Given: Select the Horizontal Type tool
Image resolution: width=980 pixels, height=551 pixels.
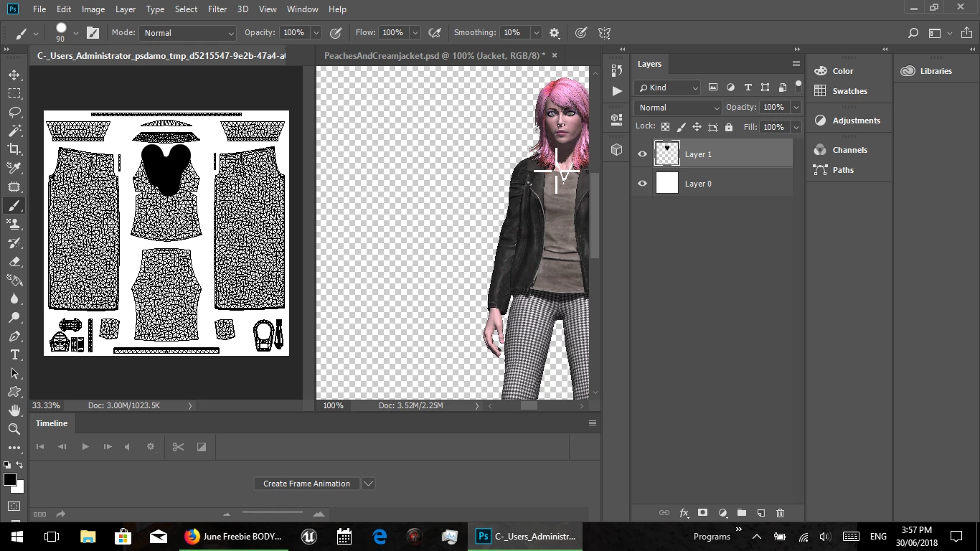Looking at the screenshot, I should click(x=14, y=355).
